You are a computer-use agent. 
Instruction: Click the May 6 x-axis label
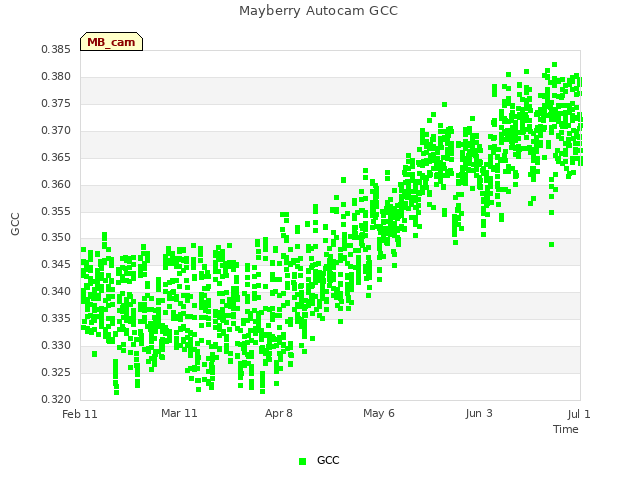tap(379, 413)
